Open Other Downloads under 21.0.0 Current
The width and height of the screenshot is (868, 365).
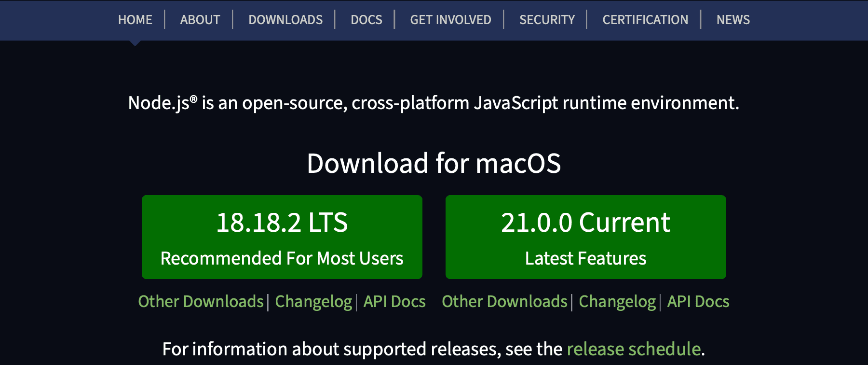coord(504,301)
